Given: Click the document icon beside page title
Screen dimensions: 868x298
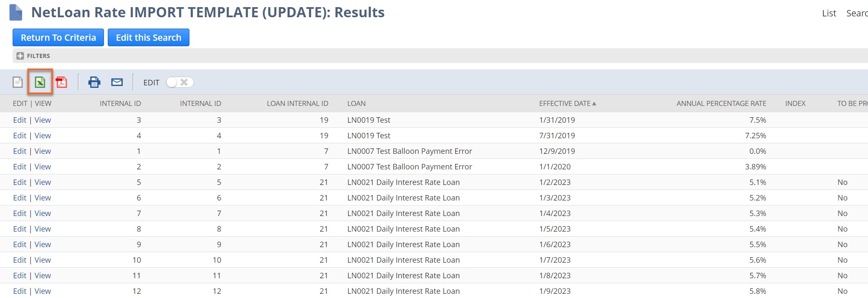Looking at the screenshot, I should coord(16,13).
